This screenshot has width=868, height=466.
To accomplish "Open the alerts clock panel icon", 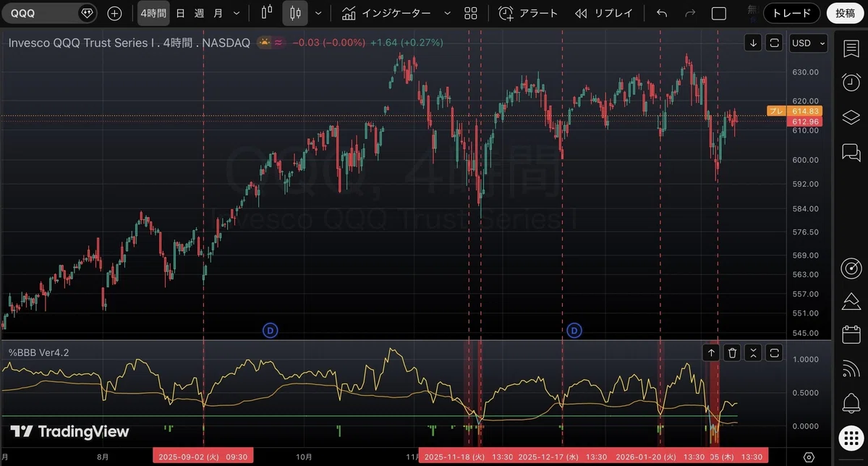I will [x=851, y=82].
